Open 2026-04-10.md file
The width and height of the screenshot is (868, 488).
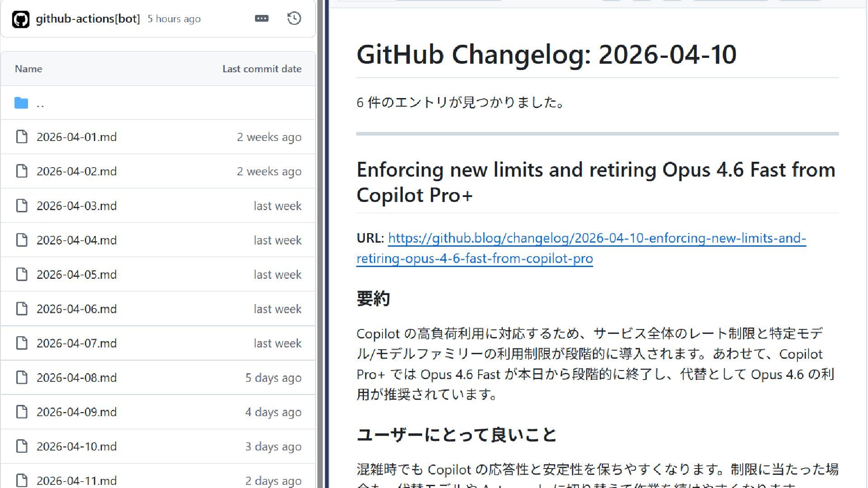click(x=76, y=446)
